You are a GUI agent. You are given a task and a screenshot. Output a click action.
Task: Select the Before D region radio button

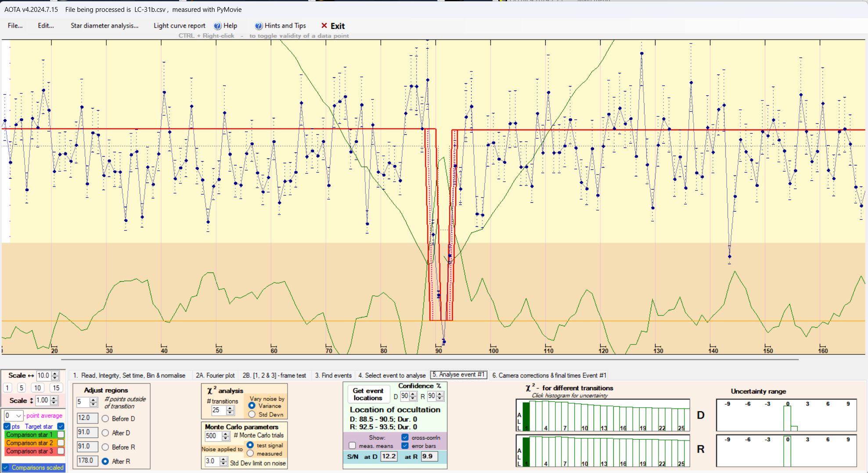point(105,419)
